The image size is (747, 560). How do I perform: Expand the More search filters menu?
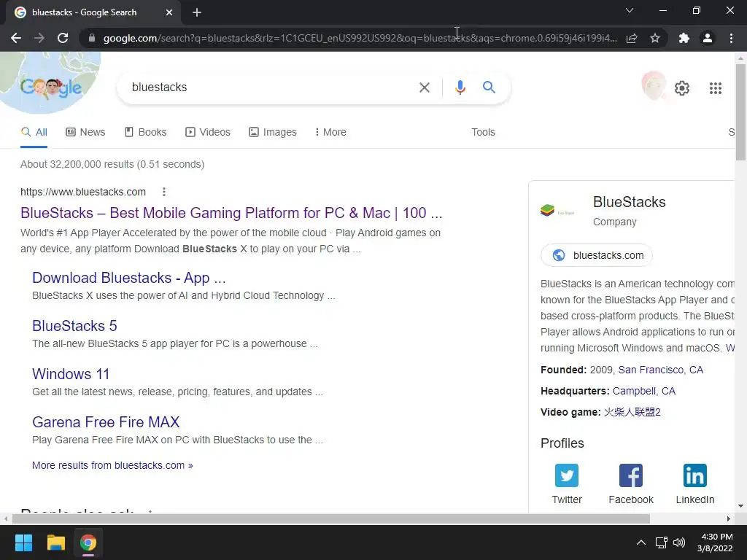(x=330, y=133)
